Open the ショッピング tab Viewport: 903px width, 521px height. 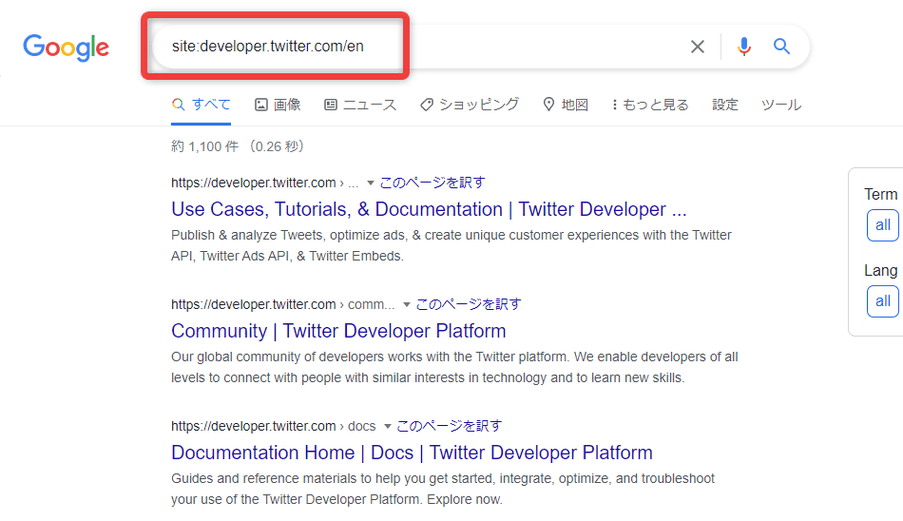[x=469, y=105]
